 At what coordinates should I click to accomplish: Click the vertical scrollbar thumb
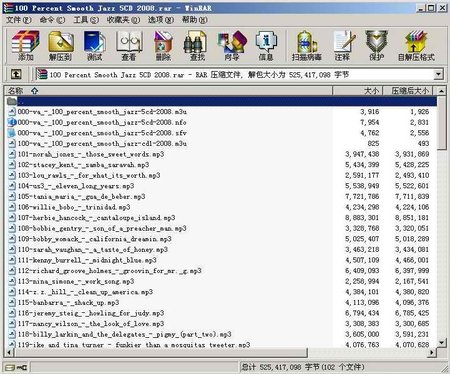[441, 123]
